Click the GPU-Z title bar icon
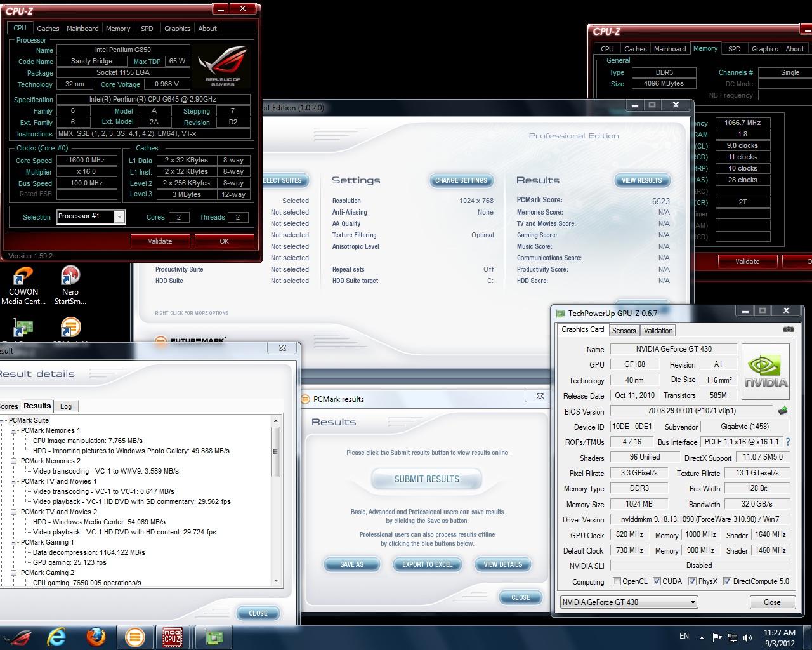812x650 pixels. (560, 313)
